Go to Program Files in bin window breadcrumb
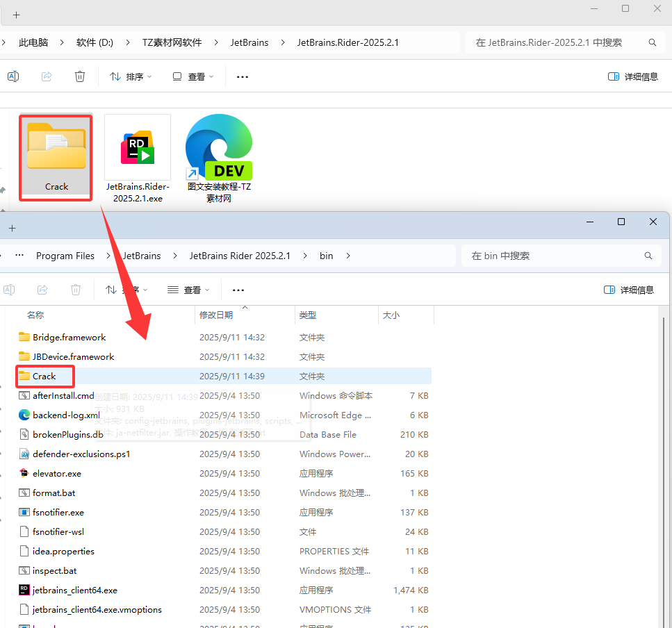The height and width of the screenshot is (628, 672). coord(65,256)
